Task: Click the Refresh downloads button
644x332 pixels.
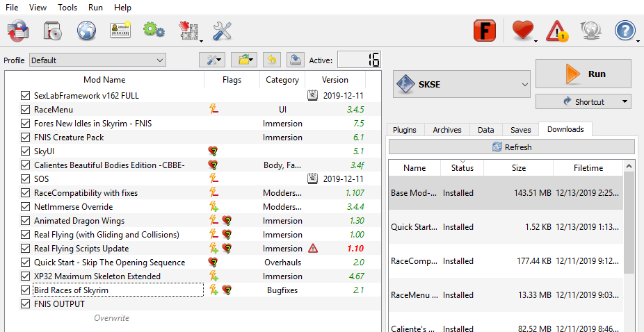Action: (512, 147)
